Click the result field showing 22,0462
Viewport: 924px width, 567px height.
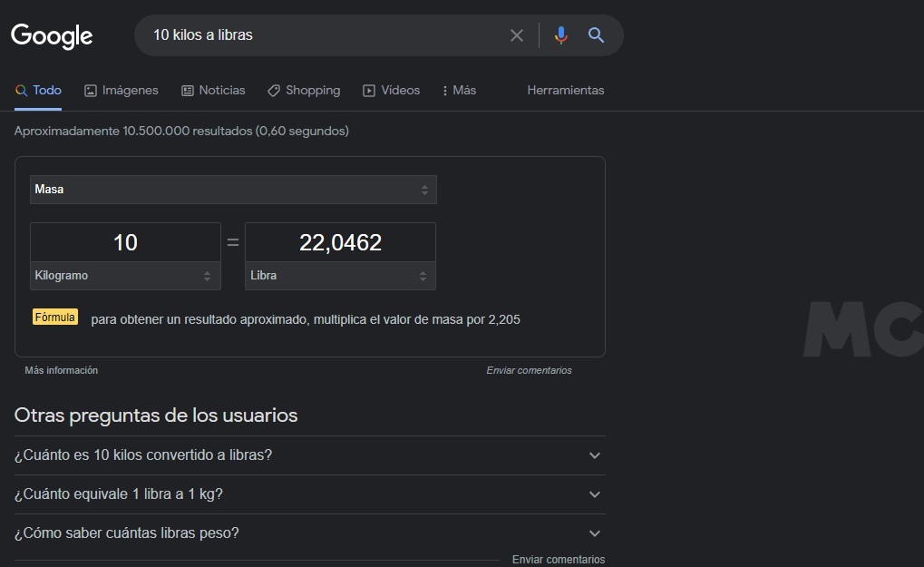[x=340, y=242]
